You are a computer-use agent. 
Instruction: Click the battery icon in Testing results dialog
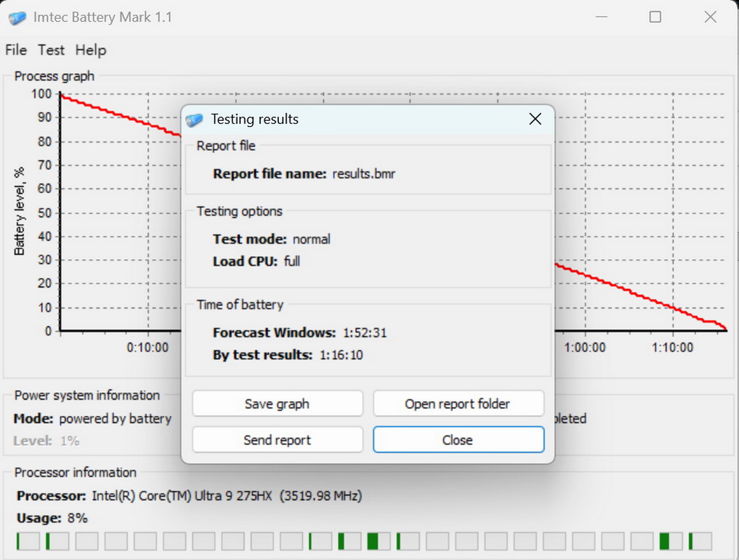tap(195, 120)
